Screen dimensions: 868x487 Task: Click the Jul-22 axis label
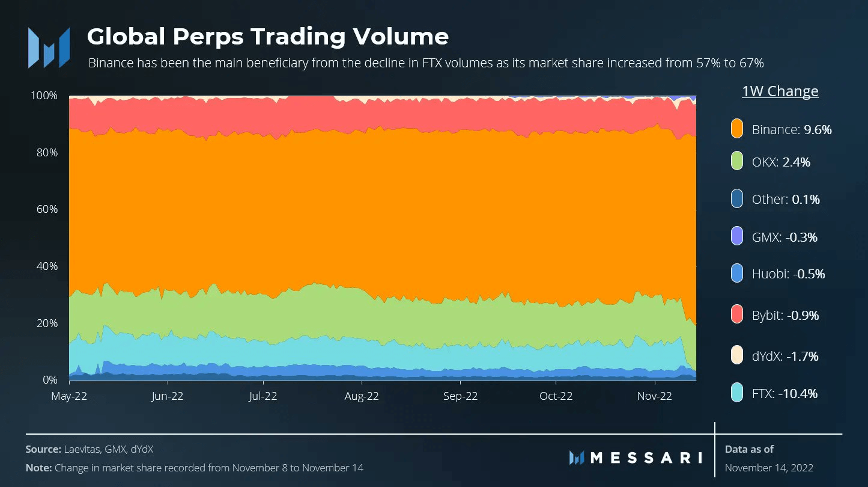tap(263, 396)
